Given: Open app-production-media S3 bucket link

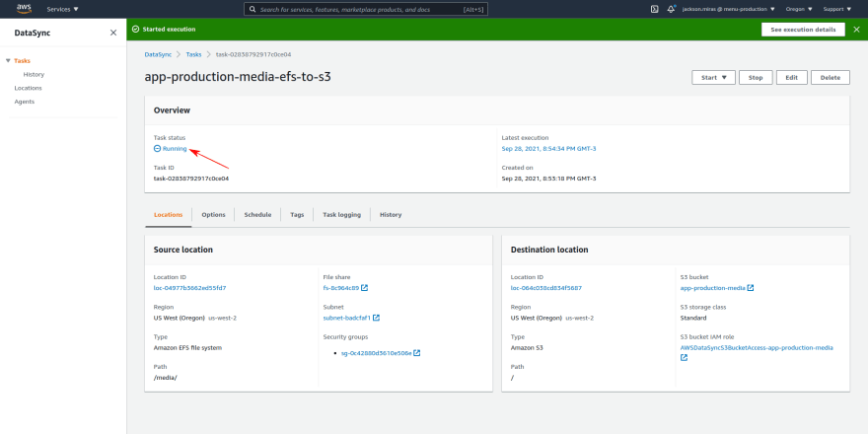Looking at the screenshot, I should [712, 288].
